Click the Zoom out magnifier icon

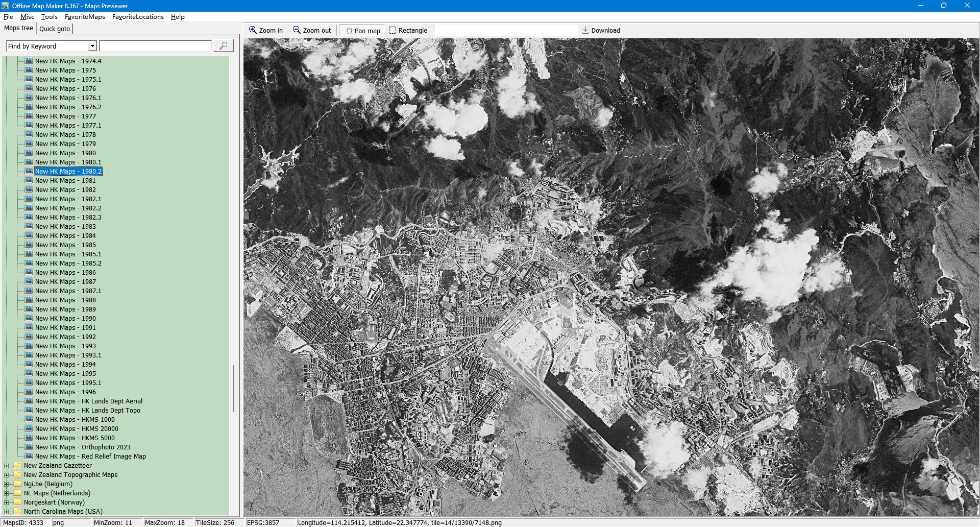(297, 30)
